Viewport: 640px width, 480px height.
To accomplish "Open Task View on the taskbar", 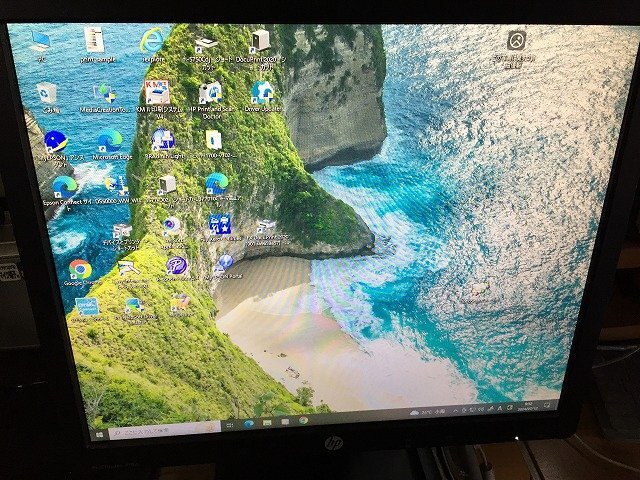I will click(230, 425).
